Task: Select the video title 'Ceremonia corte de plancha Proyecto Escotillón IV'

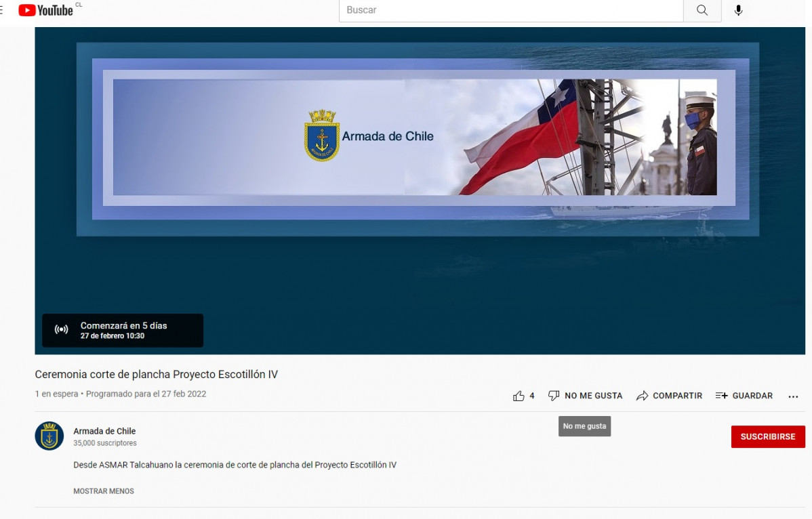Action: click(157, 374)
